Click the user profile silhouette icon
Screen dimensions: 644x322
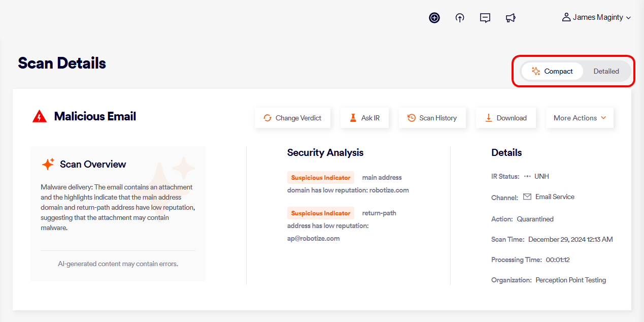tap(566, 17)
